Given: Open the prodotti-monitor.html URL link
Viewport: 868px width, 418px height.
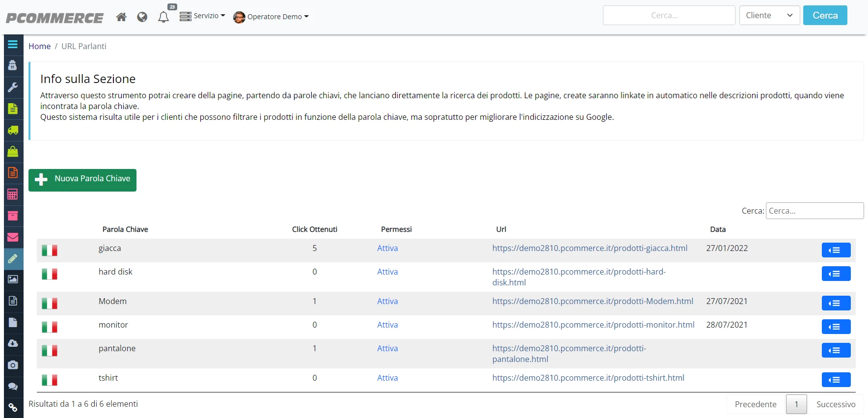Looking at the screenshot, I should pos(593,325).
